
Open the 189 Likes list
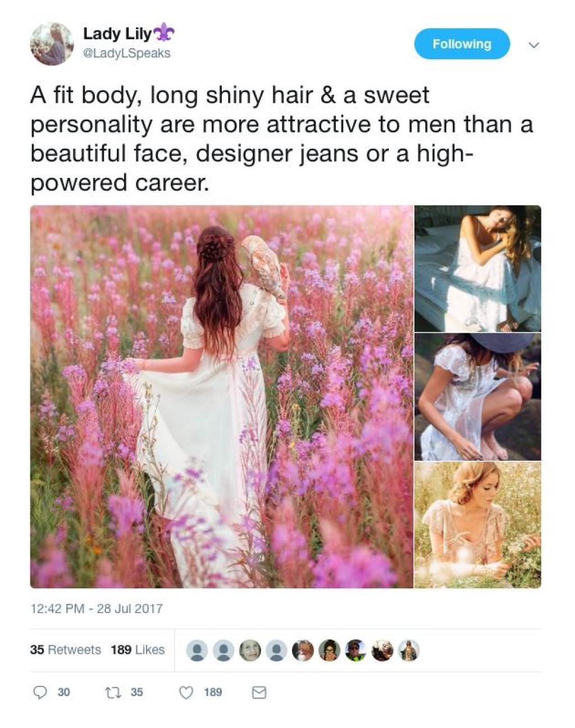(138, 649)
